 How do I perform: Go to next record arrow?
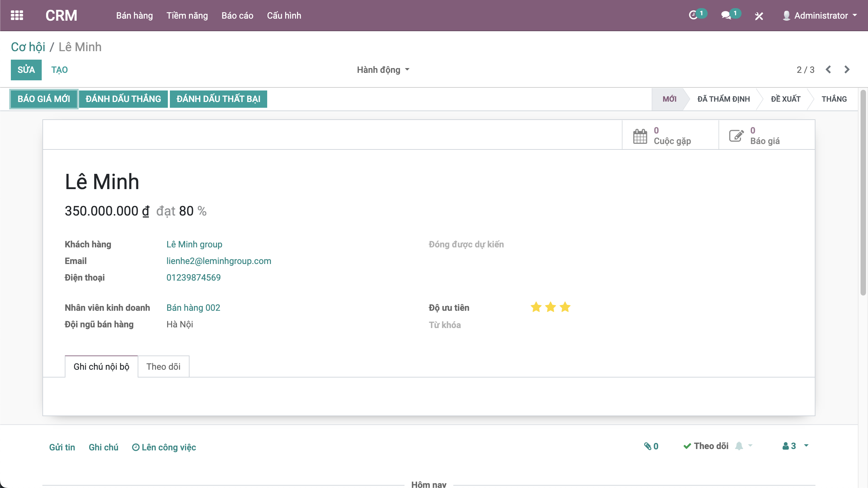(x=847, y=69)
